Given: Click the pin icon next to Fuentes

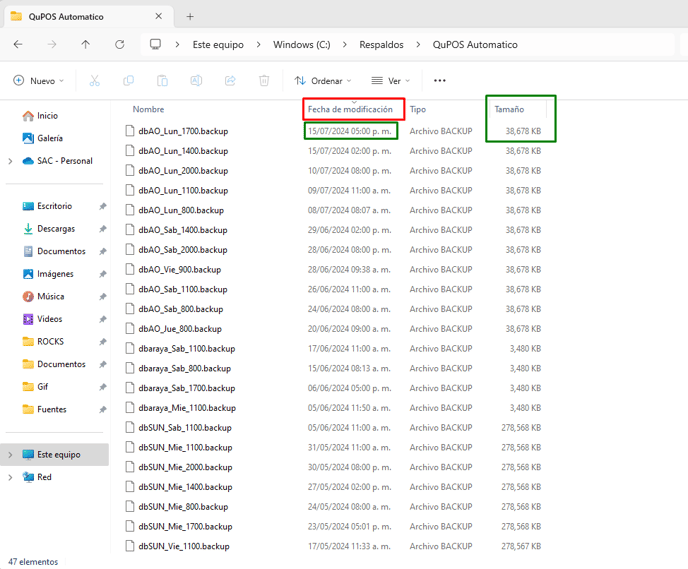Looking at the screenshot, I should tap(103, 409).
